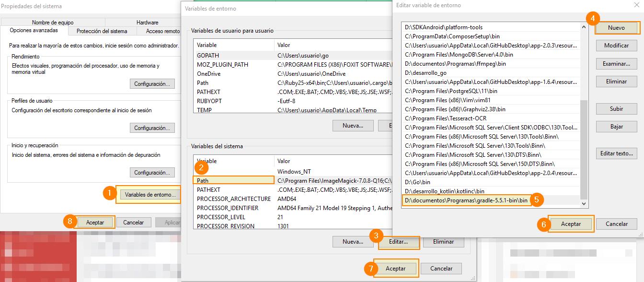Switch to the Hardware tab
This screenshot has height=282, width=644.
(x=147, y=23)
